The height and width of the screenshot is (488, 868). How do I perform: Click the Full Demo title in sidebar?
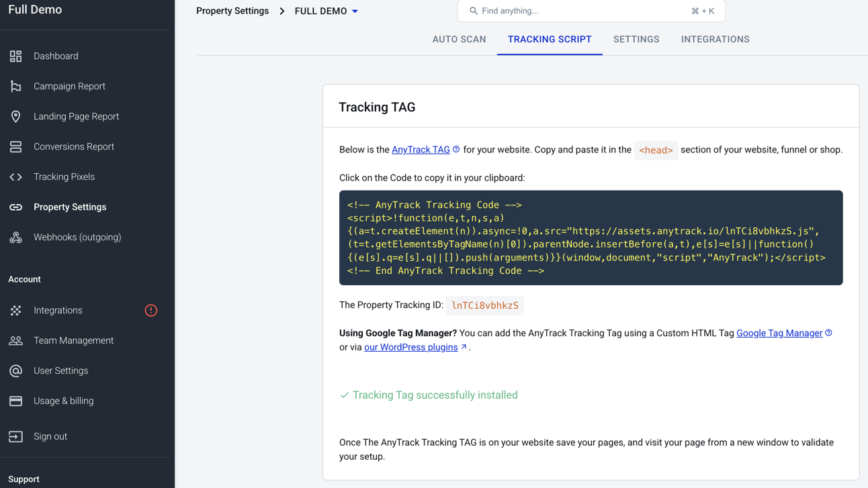tap(35, 10)
